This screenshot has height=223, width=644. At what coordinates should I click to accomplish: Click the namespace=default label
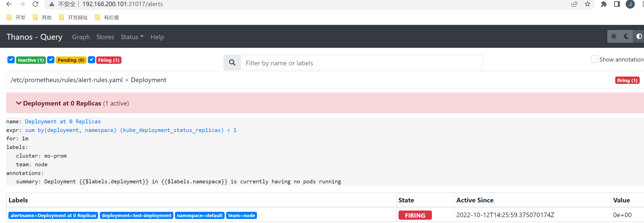[200, 215]
